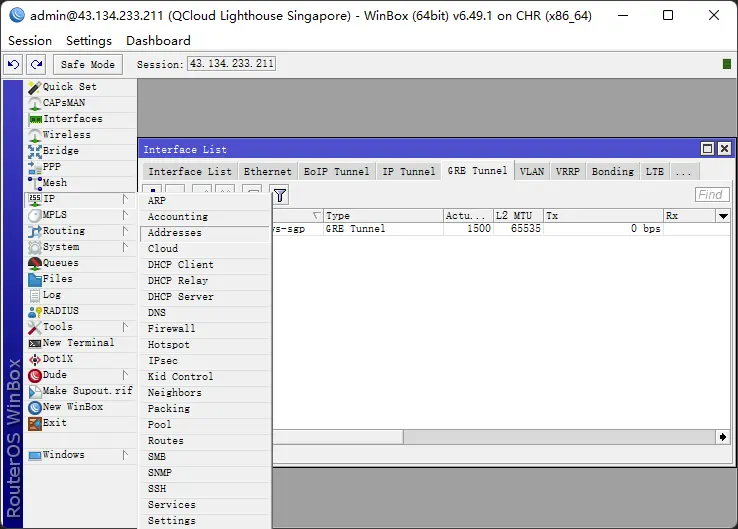This screenshot has width=738, height=529.
Task: Open Quick Set wand icon
Action: tap(35, 87)
